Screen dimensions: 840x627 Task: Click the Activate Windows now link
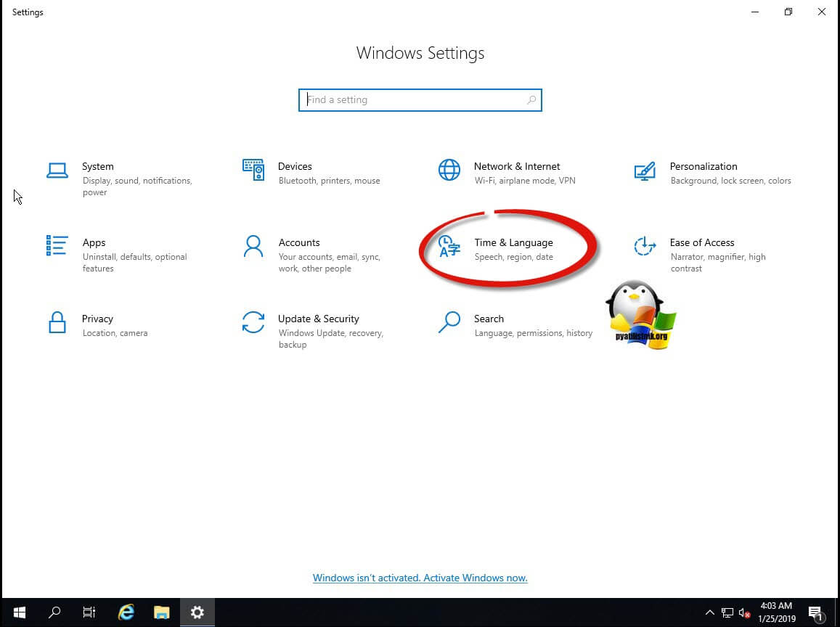click(420, 578)
